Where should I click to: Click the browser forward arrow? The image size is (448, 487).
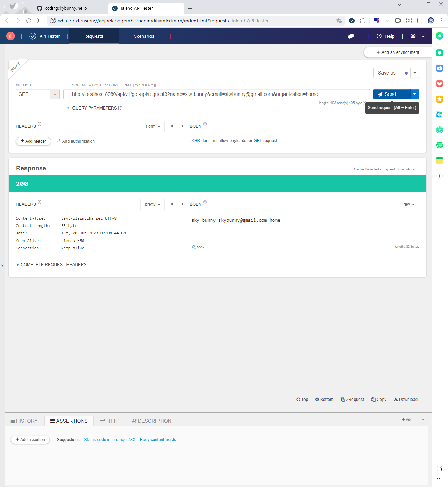[18, 21]
